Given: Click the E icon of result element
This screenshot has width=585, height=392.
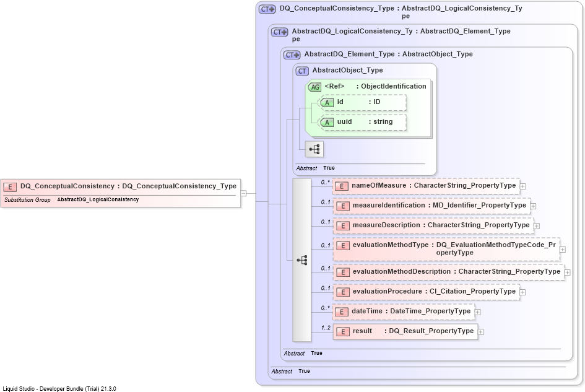Looking at the screenshot, I should (x=342, y=331).
